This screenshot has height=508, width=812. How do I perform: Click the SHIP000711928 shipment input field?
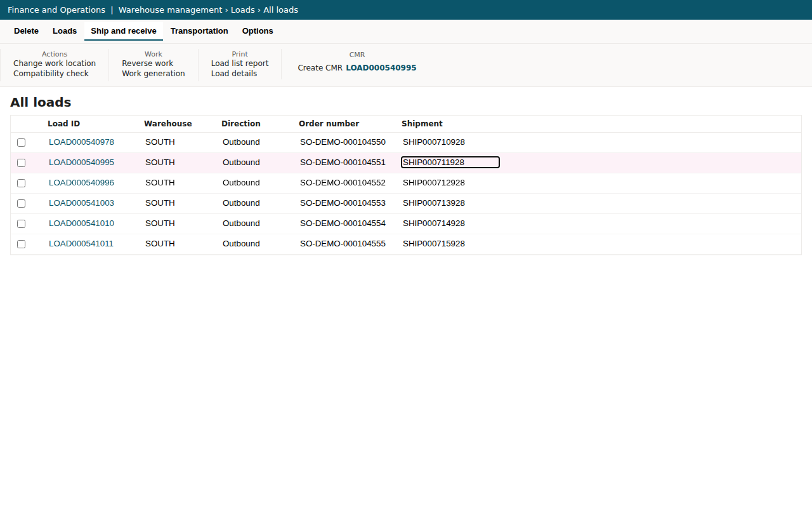(450, 163)
